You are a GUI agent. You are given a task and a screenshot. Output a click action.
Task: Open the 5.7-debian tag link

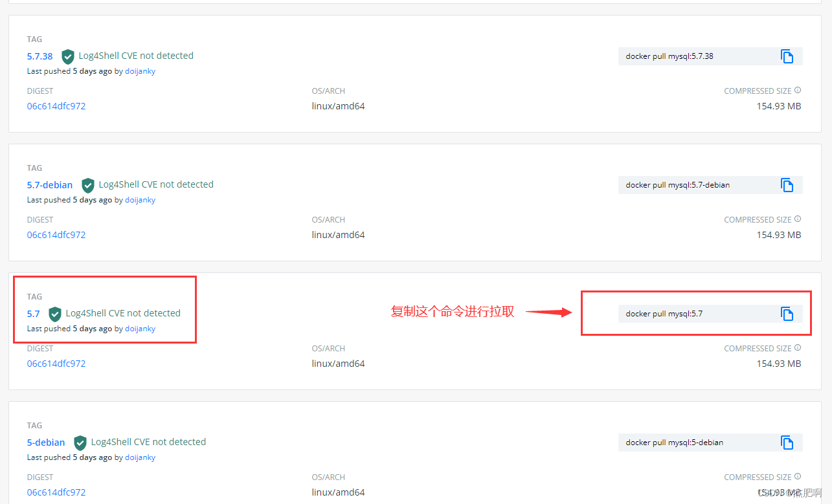[50, 185]
